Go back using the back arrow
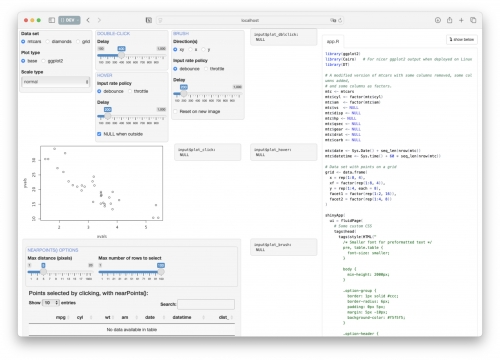This screenshot has height=360, width=500. click(88, 20)
